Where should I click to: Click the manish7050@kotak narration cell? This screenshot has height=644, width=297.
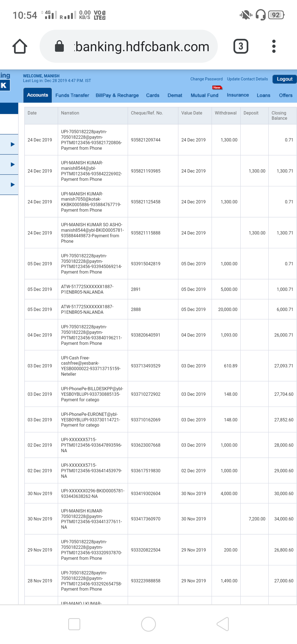tap(93, 202)
